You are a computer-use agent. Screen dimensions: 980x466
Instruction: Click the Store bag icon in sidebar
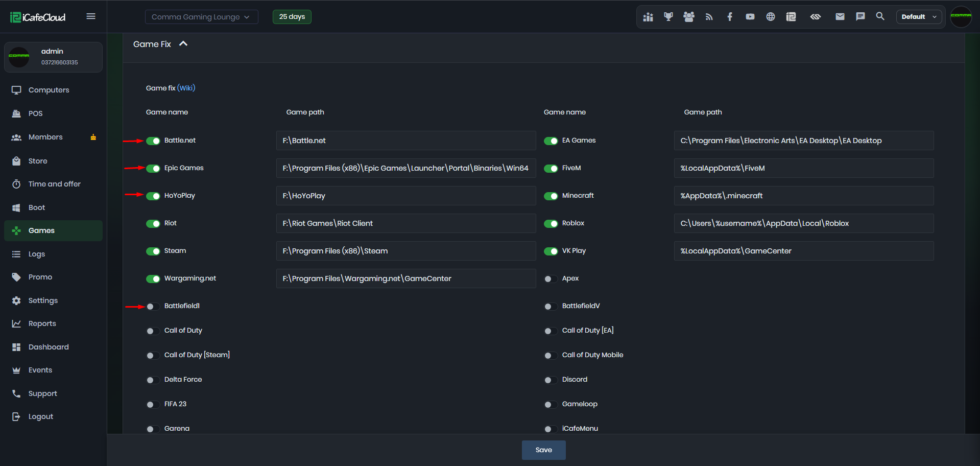point(16,161)
